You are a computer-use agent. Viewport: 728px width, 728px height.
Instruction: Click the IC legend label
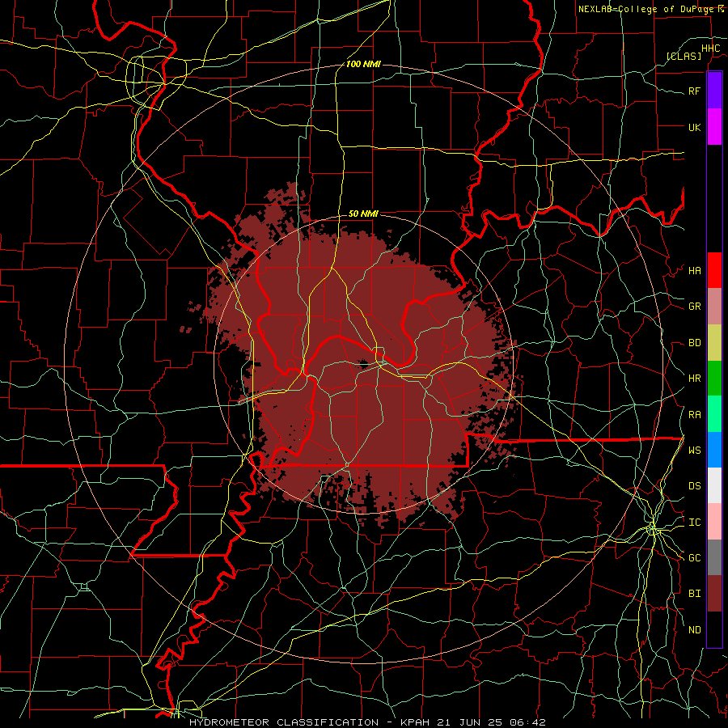click(695, 523)
